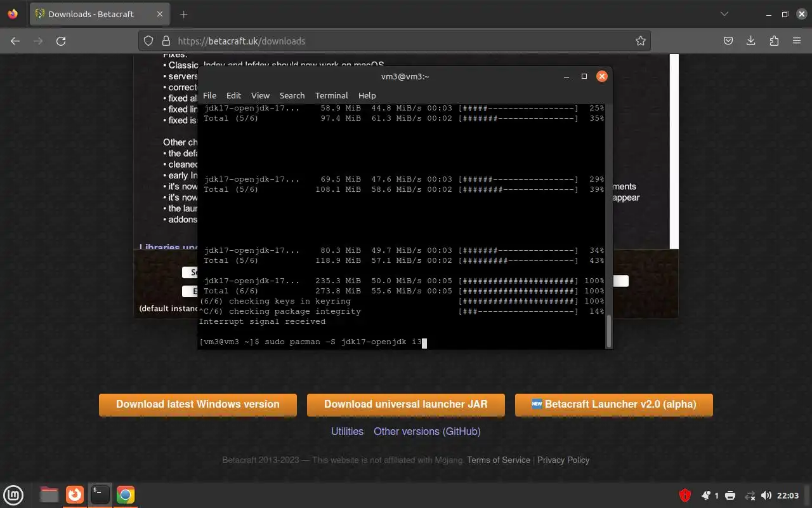Open a new browser tab with the plus icon
Screen dimensions: 812x508
click(184, 14)
